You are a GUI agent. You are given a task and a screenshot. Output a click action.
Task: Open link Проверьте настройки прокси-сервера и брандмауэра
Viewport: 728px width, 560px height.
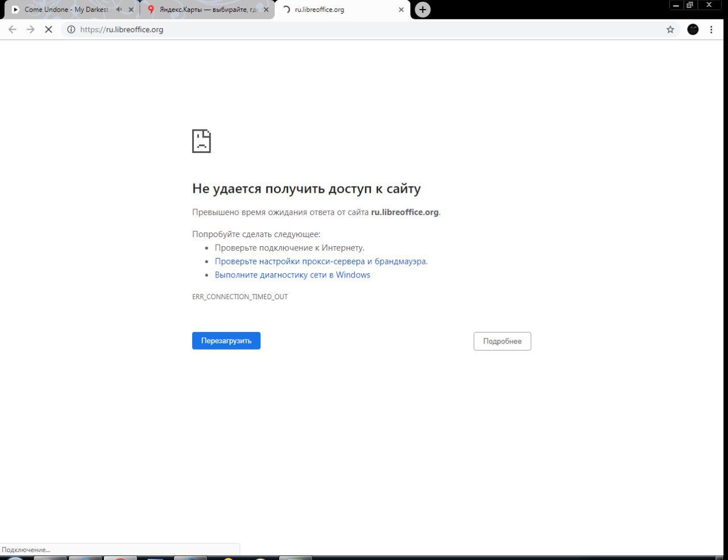321,262
